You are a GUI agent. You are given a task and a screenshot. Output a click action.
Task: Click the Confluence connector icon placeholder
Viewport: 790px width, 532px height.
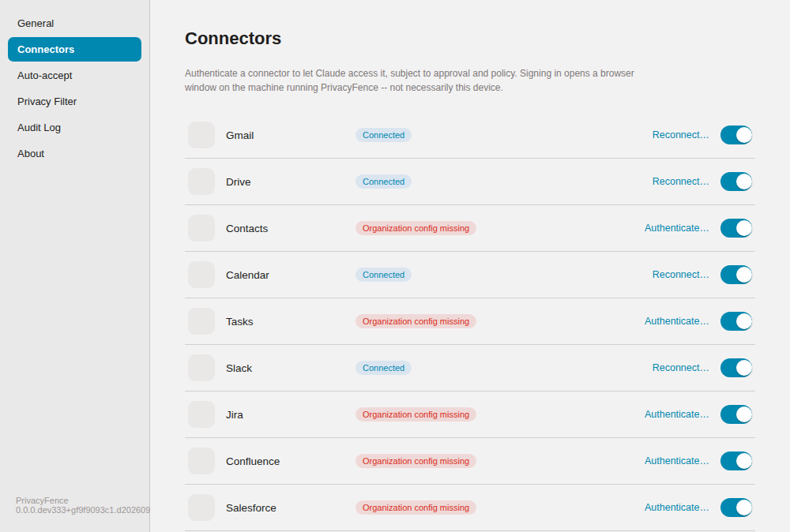(201, 461)
